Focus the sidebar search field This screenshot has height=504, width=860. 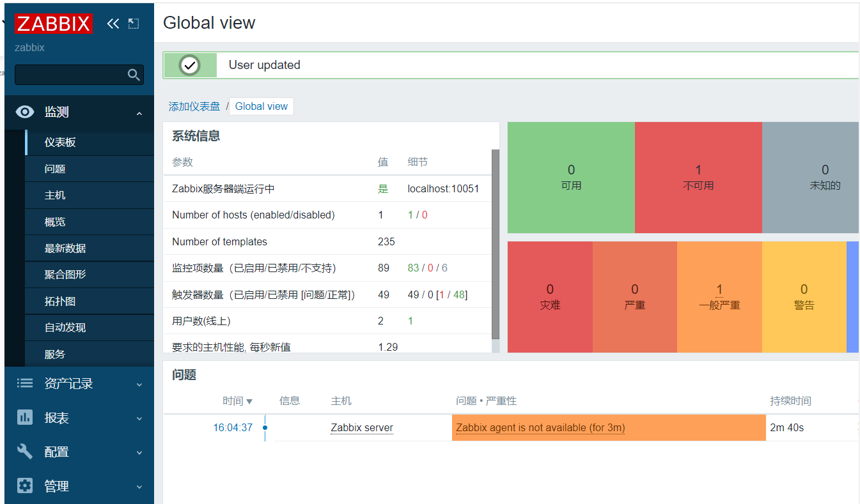click(79, 75)
